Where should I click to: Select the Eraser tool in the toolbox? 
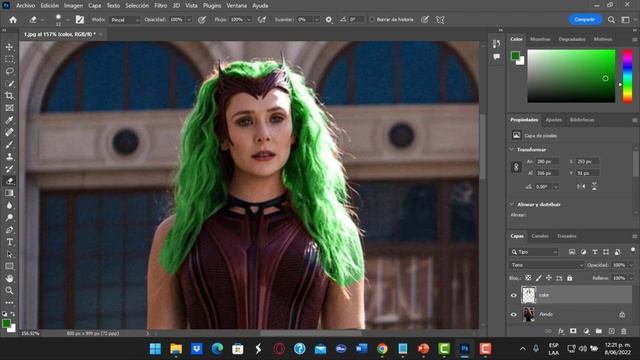pyautogui.click(x=9, y=181)
